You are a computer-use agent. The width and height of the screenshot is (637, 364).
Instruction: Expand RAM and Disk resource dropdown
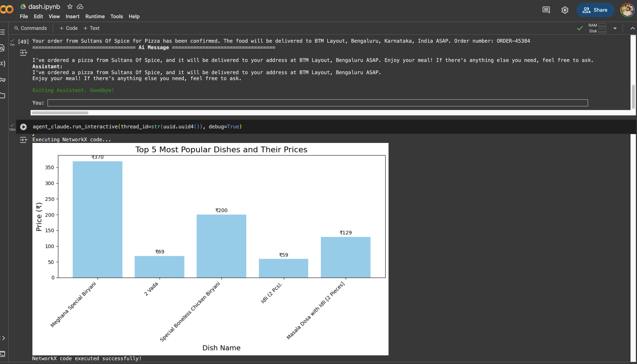615,28
